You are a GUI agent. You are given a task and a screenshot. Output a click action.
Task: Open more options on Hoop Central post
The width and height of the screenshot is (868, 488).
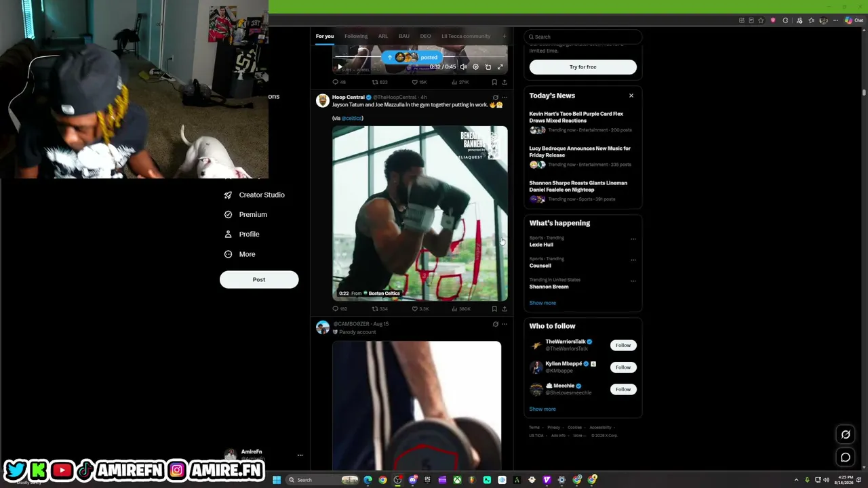click(x=504, y=98)
